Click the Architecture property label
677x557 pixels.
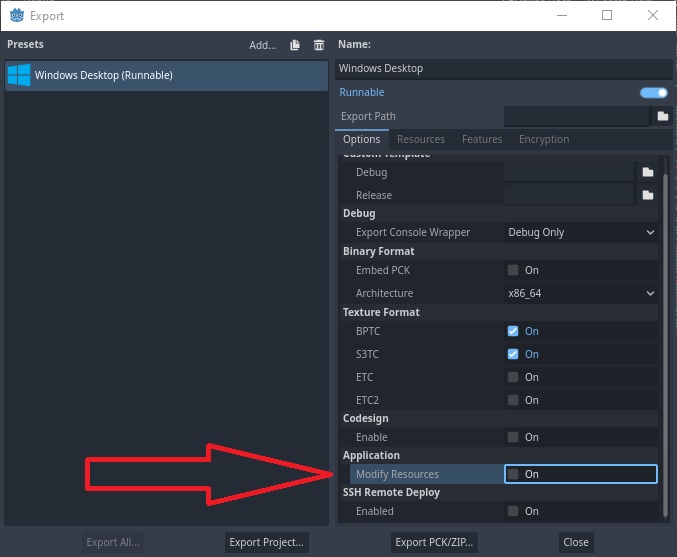pos(384,293)
